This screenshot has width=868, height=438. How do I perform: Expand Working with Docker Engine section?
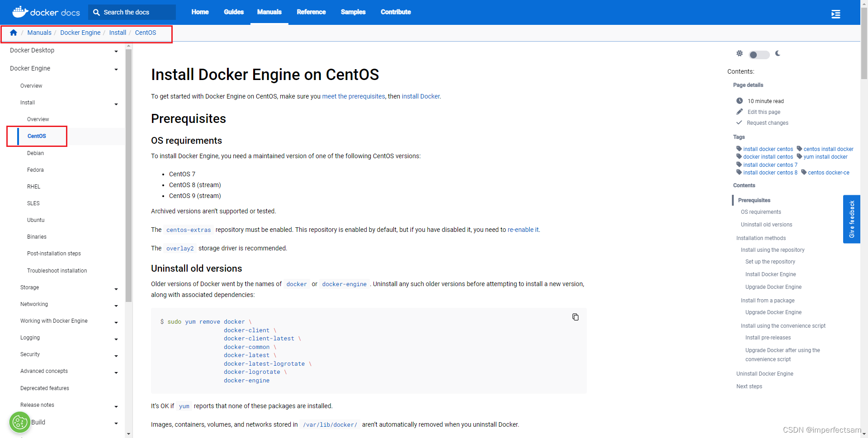coord(116,323)
